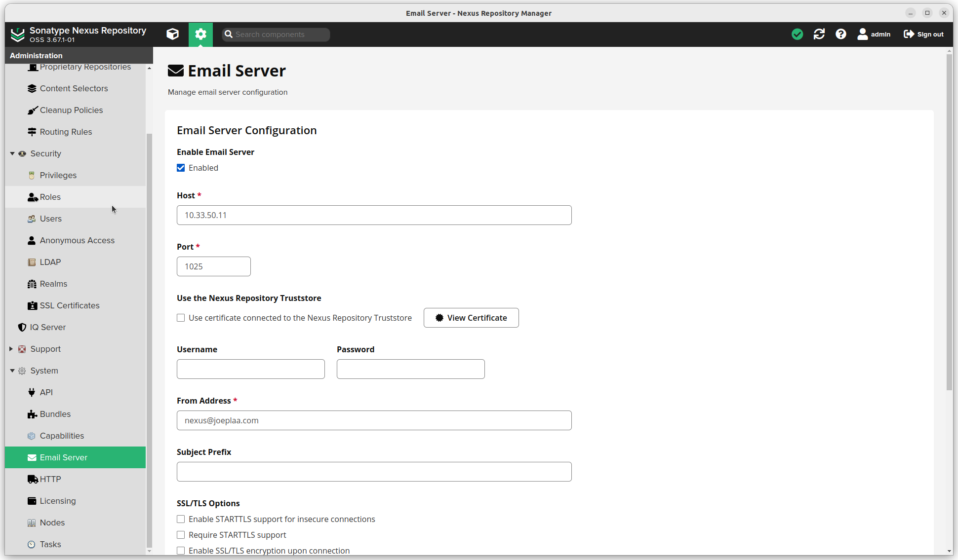The height and width of the screenshot is (560, 958).
Task: Click the sidebar scroll-up arrow
Action: pos(149,68)
